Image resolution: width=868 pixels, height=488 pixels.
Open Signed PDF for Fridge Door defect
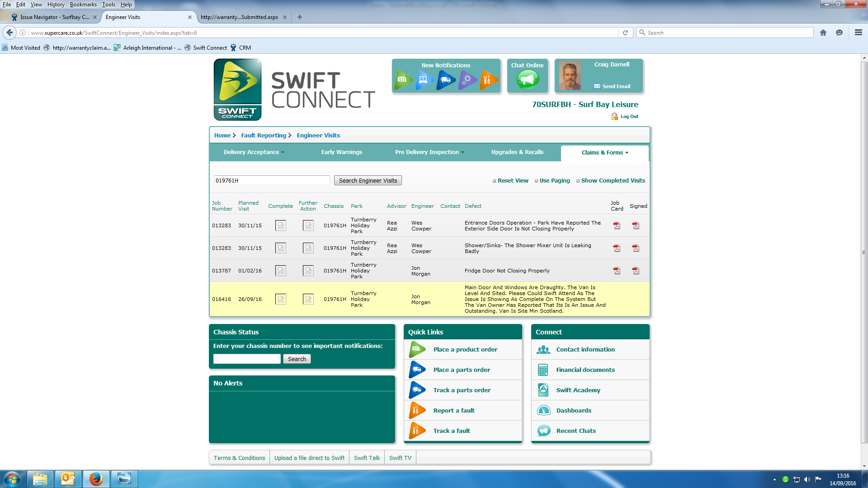point(636,271)
